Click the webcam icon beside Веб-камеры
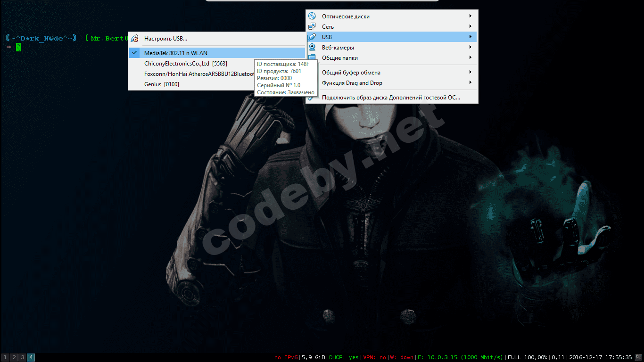Screen dimensions: 644x362 (312, 47)
